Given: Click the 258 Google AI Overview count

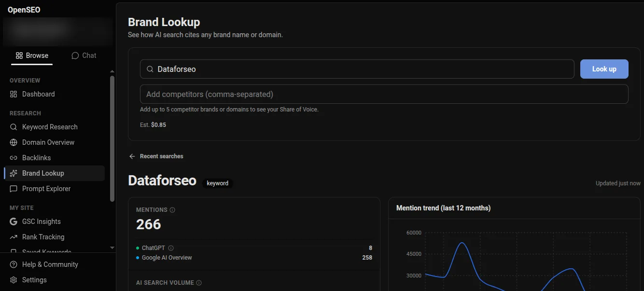Looking at the screenshot, I should 367,258.
